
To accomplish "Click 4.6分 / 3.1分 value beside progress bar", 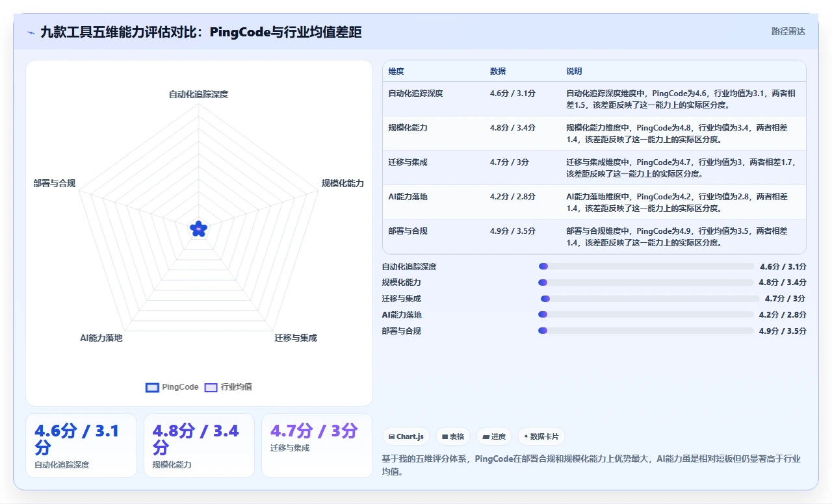I will 783,266.
